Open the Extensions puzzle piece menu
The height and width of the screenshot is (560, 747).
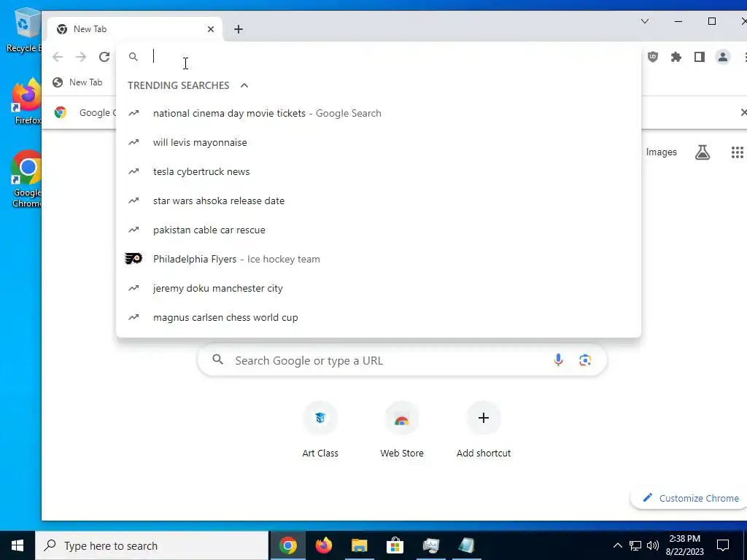pos(676,57)
